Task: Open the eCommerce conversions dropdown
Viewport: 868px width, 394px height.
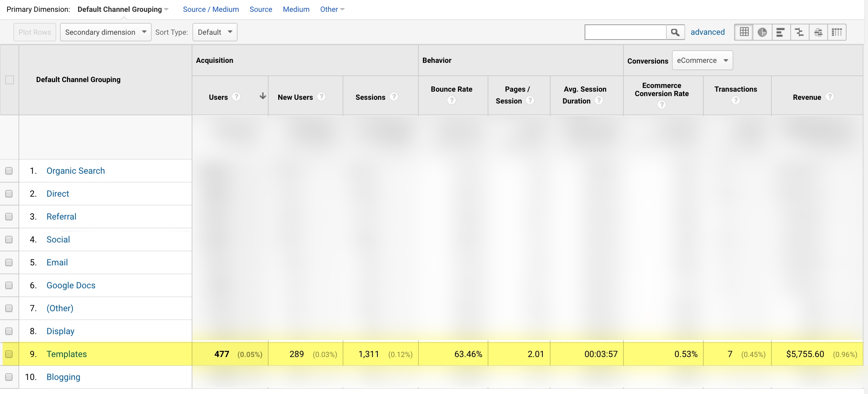Action: click(x=702, y=60)
